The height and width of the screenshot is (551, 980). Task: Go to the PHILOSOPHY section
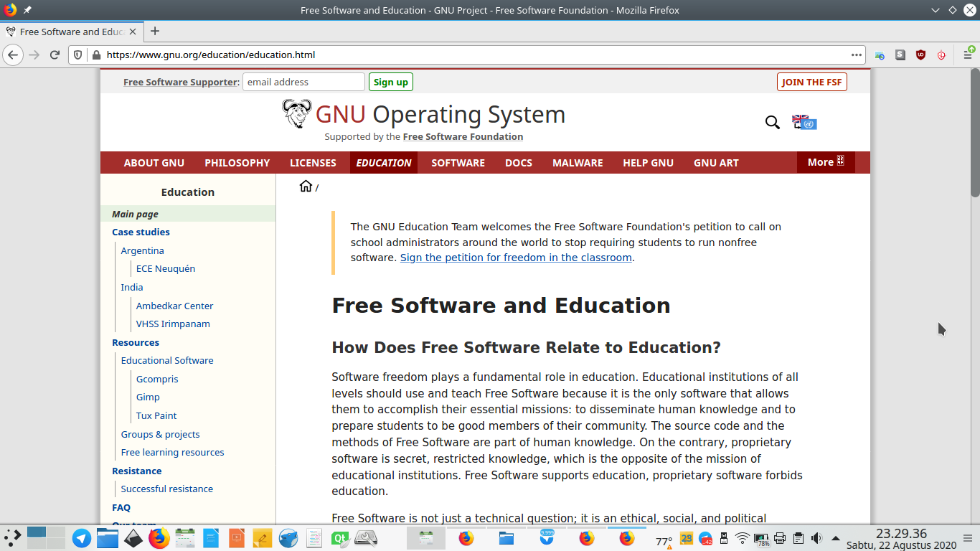tap(237, 163)
